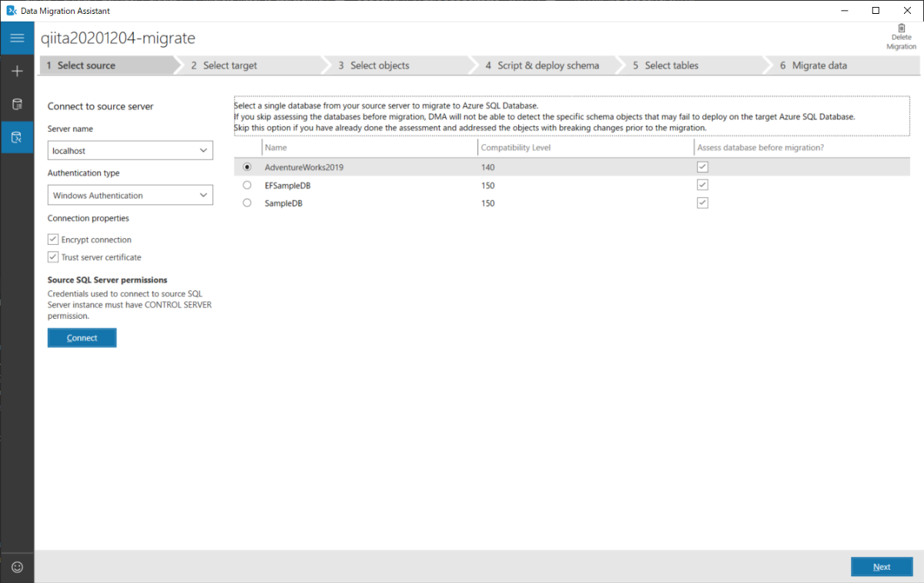Click Source SQL Server permissions heading
This screenshot has height=583, width=924.
click(107, 280)
